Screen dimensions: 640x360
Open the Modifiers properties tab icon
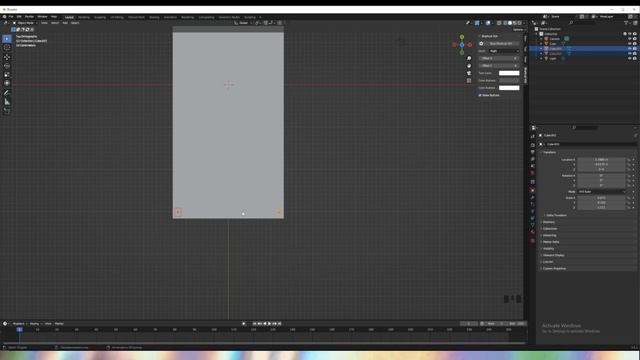tap(533, 198)
